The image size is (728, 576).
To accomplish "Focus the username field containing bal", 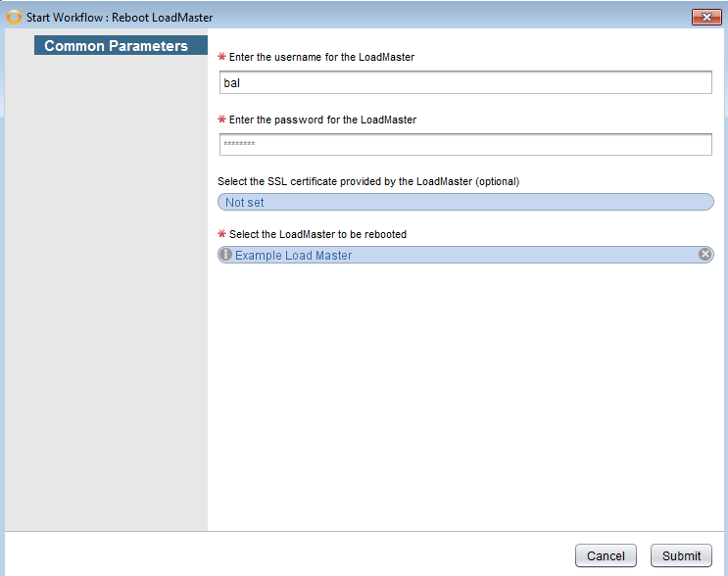I will (x=465, y=82).
